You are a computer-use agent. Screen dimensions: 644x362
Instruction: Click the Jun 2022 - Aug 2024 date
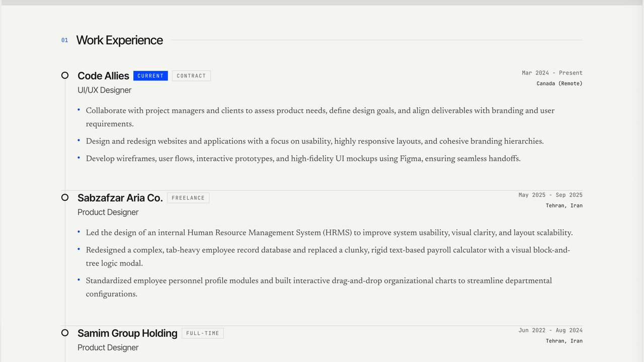click(550, 330)
